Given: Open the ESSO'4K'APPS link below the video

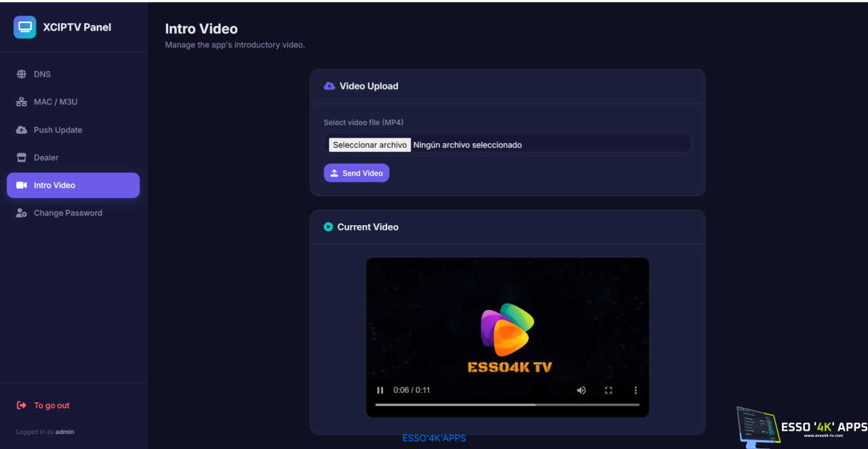Looking at the screenshot, I should tap(434, 438).
